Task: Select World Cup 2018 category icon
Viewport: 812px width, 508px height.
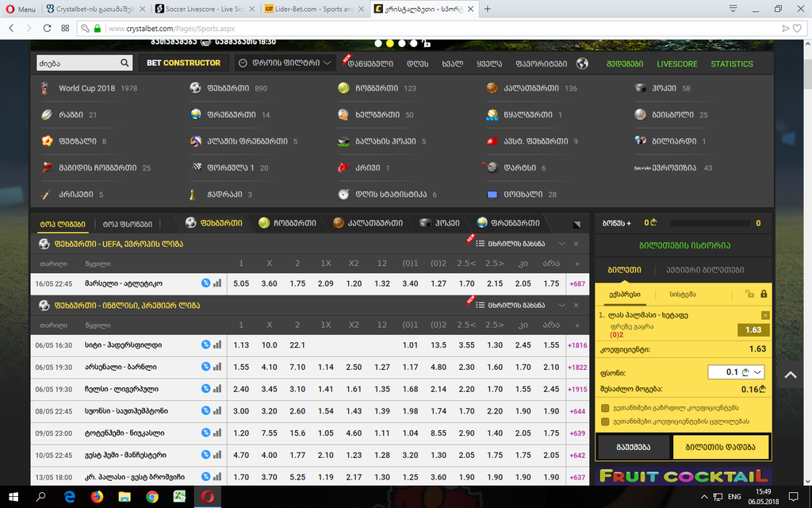Action: click(45, 88)
